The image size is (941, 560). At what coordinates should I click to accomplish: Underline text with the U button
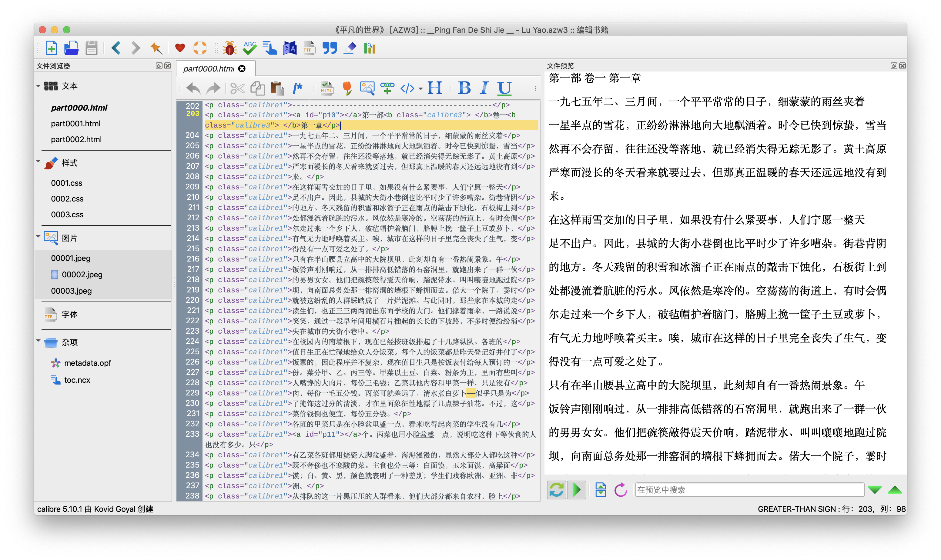504,88
